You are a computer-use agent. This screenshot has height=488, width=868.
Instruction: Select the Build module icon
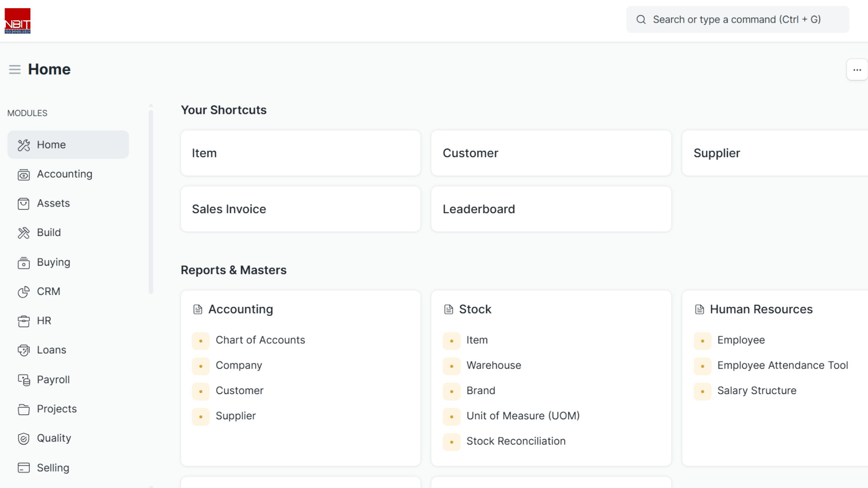click(24, 233)
